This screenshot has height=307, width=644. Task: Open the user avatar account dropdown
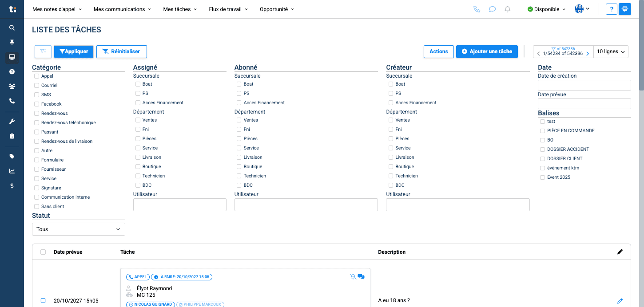582,9
